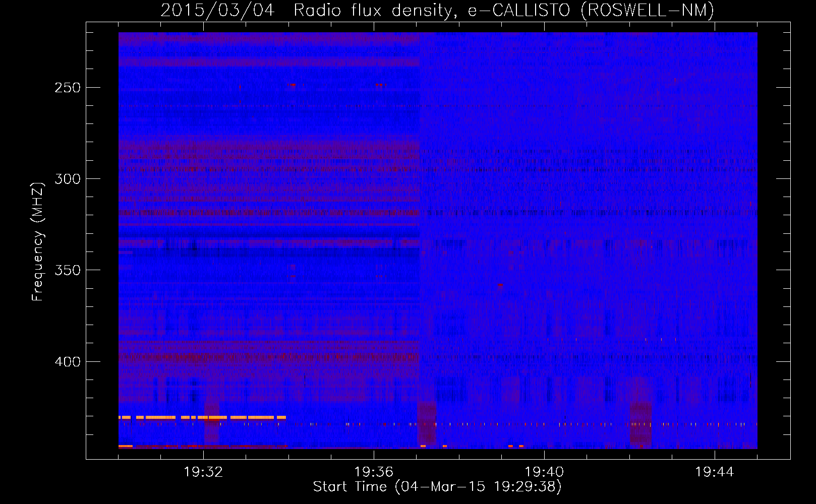The width and height of the screenshot is (816, 504).
Task: Click the "250" frequency tick label
Action: pyautogui.click(x=68, y=88)
